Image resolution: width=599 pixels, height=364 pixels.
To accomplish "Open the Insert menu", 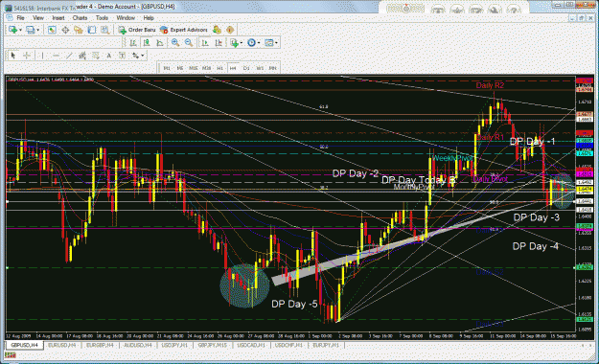I will 58,18.
